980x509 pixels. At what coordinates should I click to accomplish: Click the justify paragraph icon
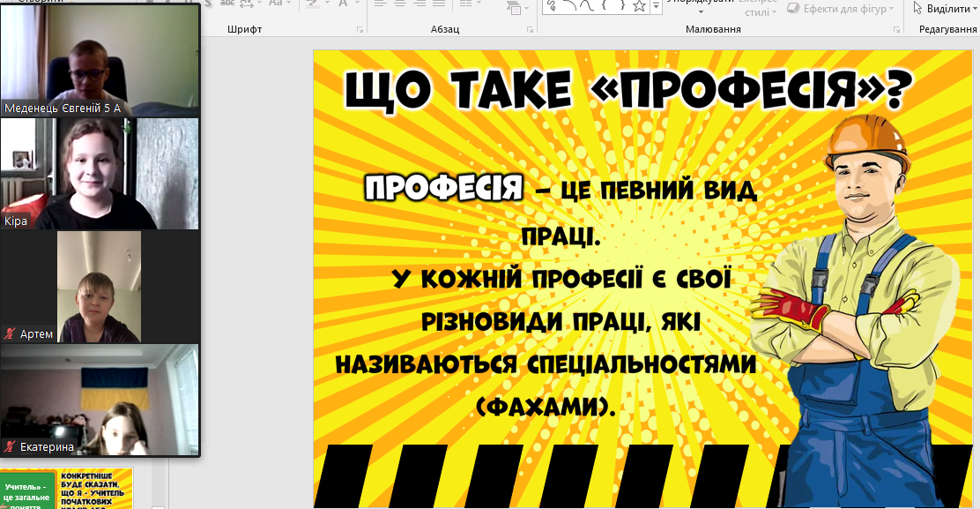click(x=439, y=4)
